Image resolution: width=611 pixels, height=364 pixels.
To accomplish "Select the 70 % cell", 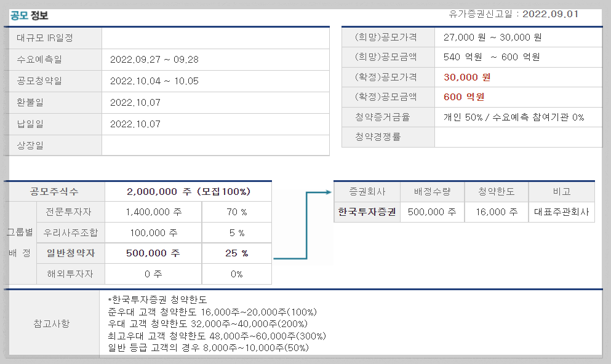I will [236, 212].
